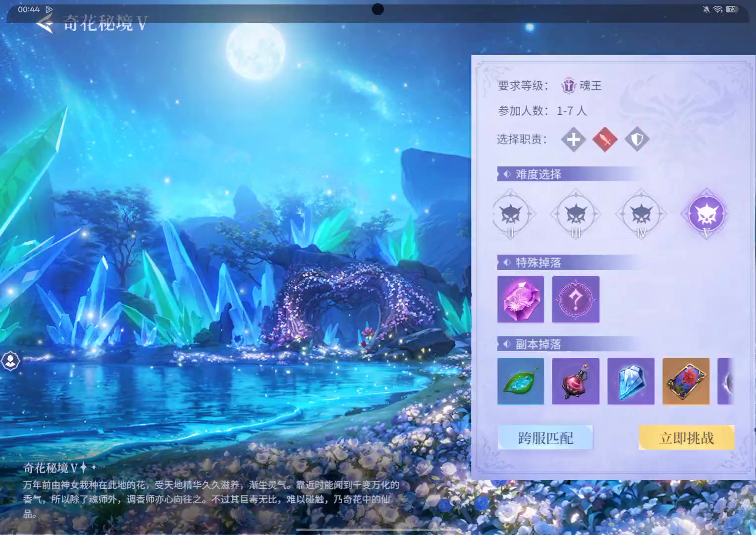Viewport: 756px width, 535px height.
Task: Choose difficulty level II skull
Action: (x=511, y=214)
